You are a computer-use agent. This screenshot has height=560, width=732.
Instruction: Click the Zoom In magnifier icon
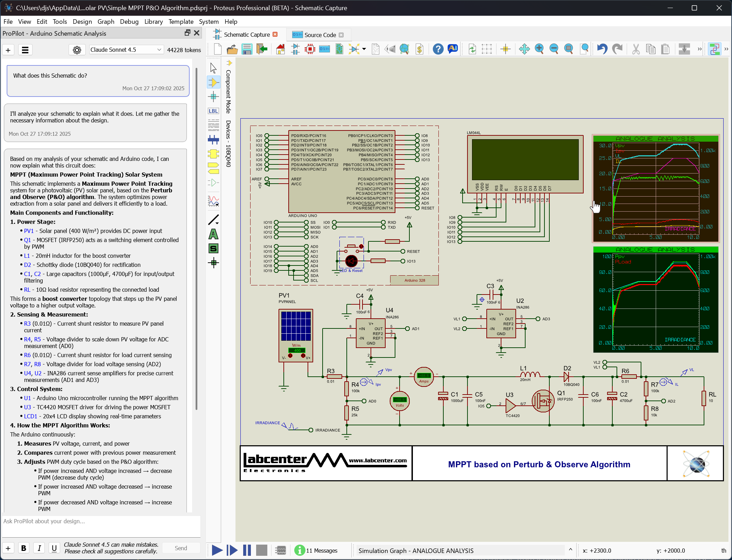539,49
